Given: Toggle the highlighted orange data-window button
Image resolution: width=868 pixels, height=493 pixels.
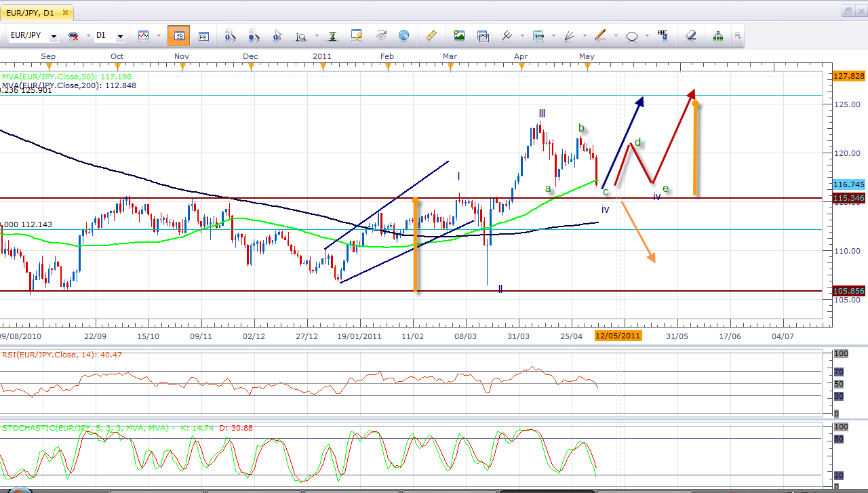Looking at the screenshot, I should 178,36.
